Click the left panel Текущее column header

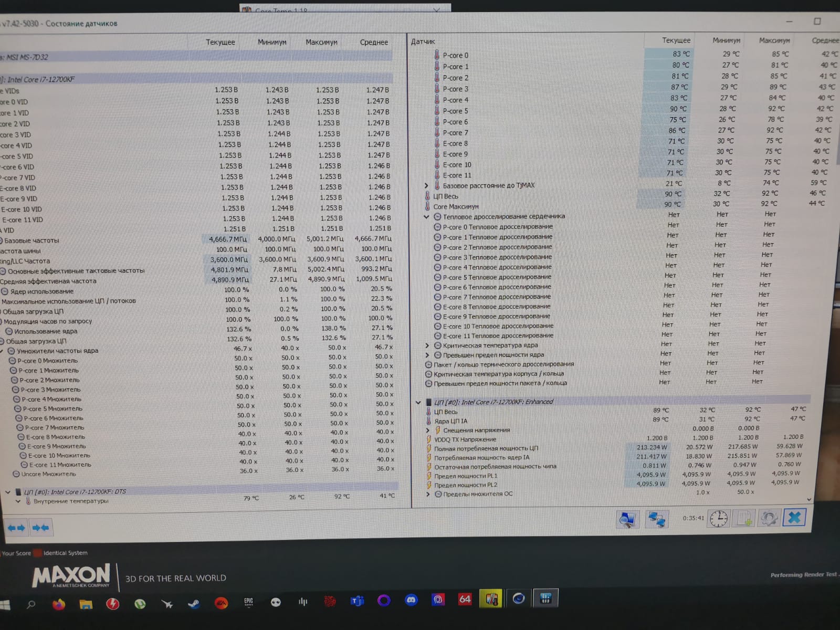tap(220, 42)
